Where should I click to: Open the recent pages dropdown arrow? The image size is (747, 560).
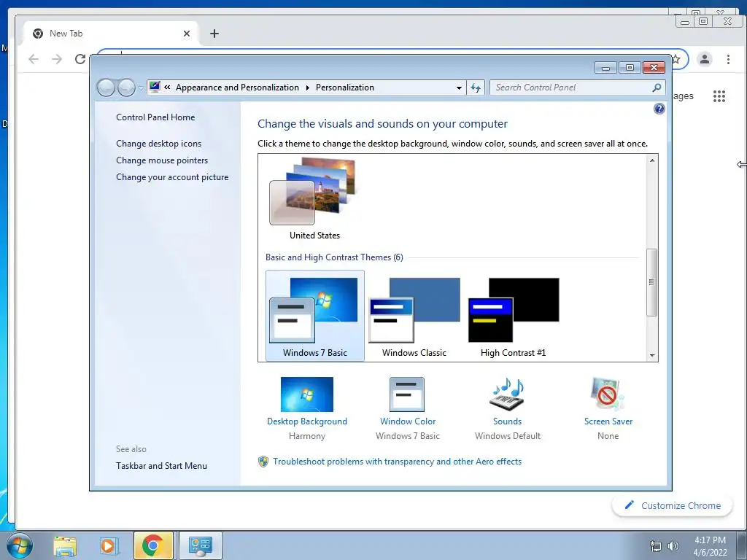[141, 87]
